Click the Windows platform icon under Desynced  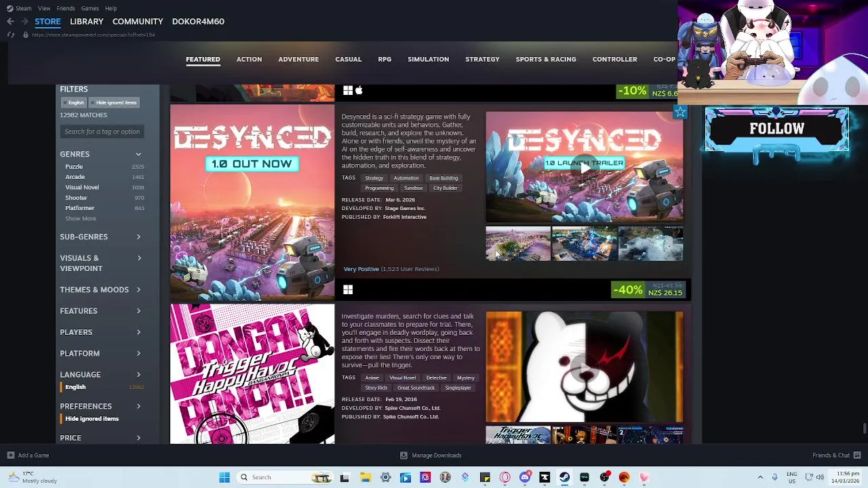tap(348, 290)
